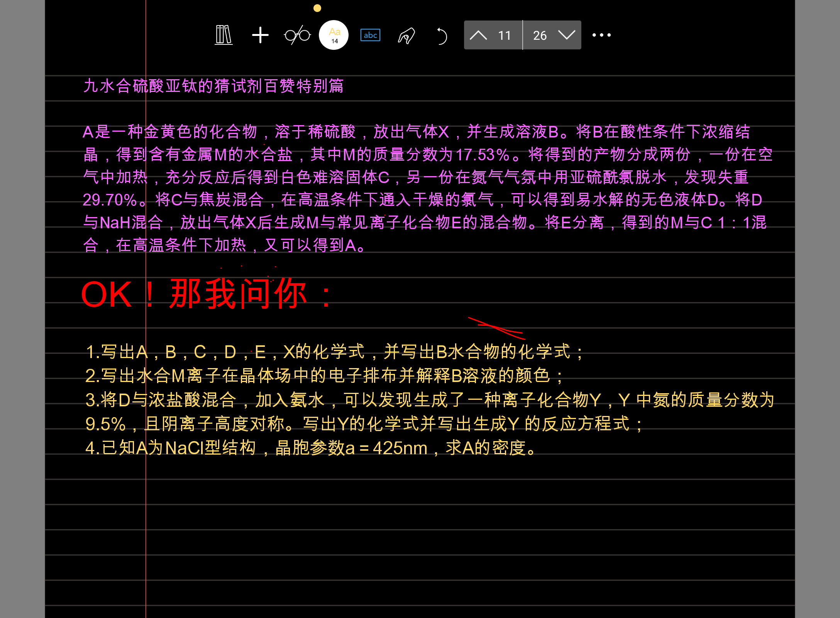Screen dimensions: 840x618
Task: Click question line starting 3.将D与浓盐酸混合
Action: click(x=430, y=400)
